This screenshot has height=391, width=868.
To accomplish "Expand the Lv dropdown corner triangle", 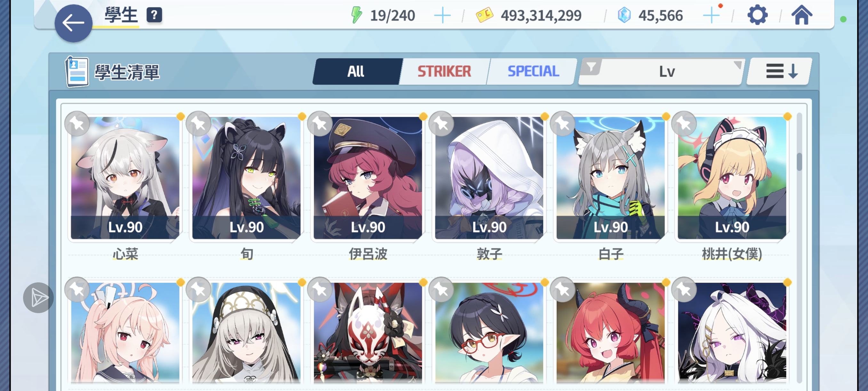I will [x=737, y=64].
